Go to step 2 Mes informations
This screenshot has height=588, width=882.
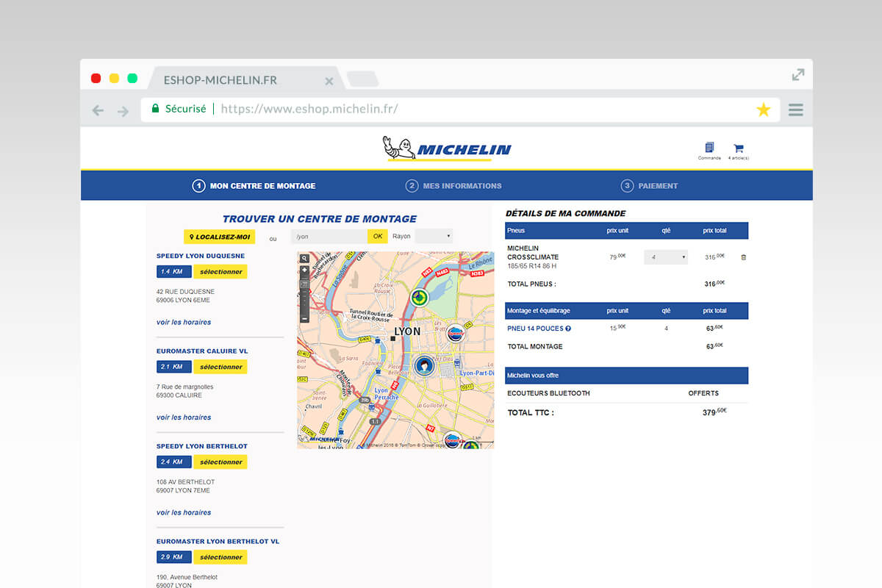click(453, 186)
